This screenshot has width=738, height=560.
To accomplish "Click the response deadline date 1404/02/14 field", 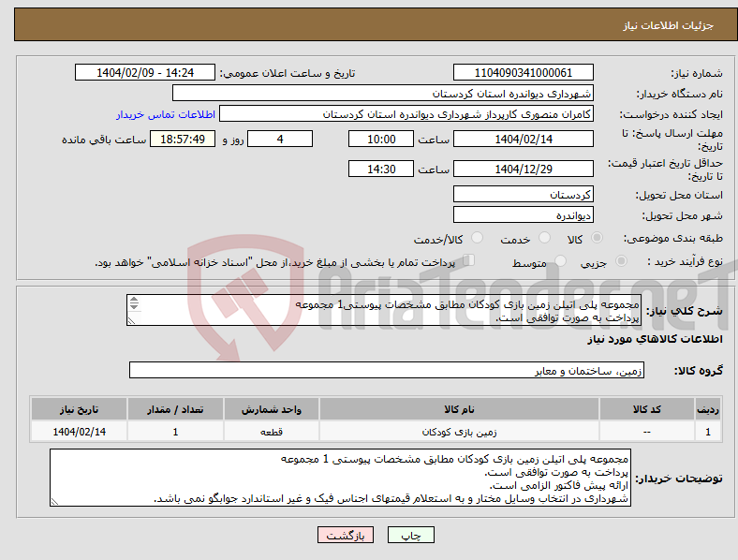I will tap(523, 139).
